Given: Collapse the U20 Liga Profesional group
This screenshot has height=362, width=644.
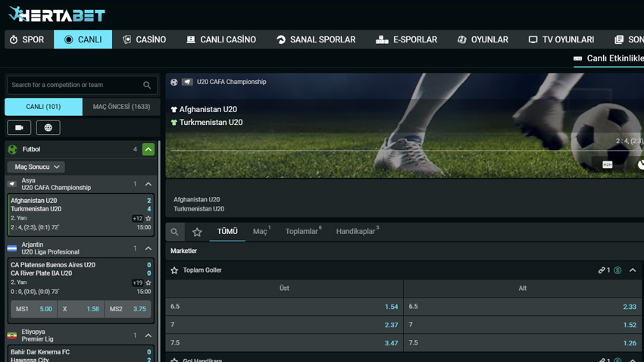Looking at the screenshot, I should click(x=148, y=248).
